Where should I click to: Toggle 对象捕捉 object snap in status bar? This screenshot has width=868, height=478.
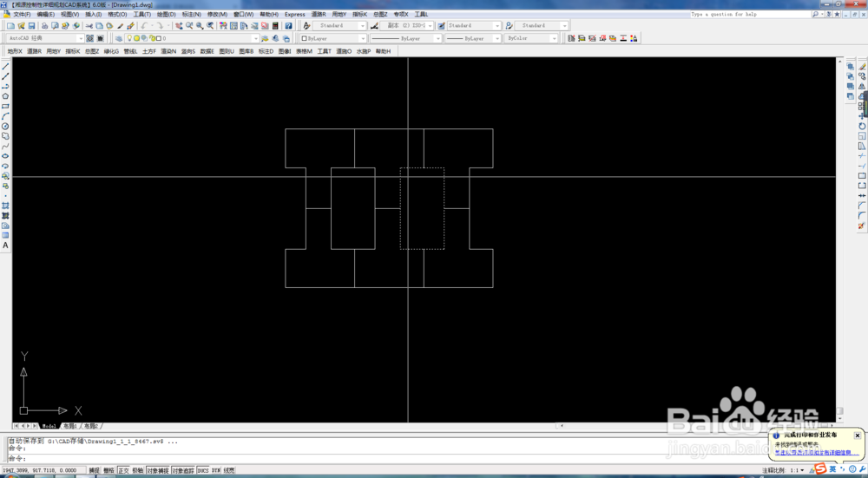point(158,470)
